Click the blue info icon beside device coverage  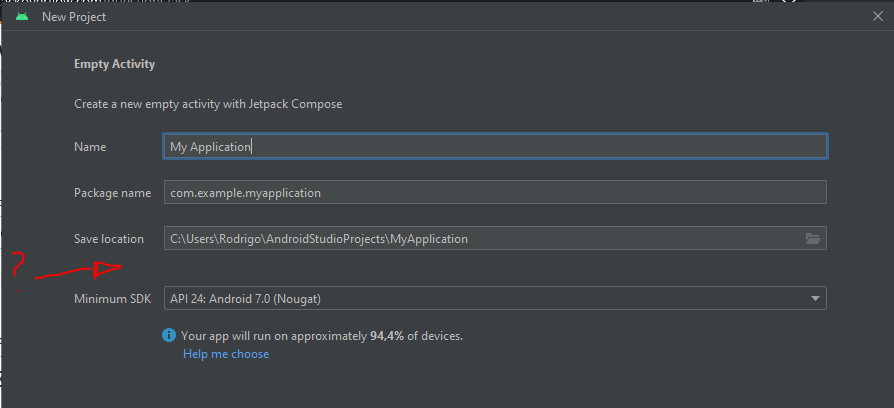[169, 335]
